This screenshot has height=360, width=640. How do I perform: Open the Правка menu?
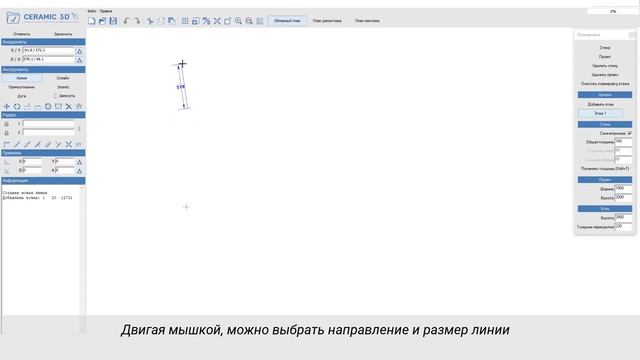(x=106, y=11)
